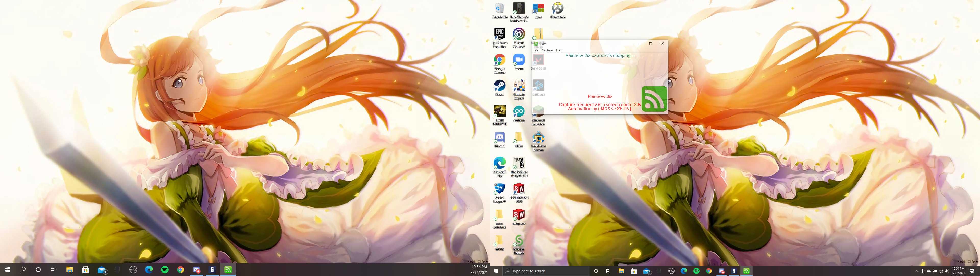The image size is (980, 276).
Task: Select the Steam desktop shortcut
Action: click(x=499, y=88)
